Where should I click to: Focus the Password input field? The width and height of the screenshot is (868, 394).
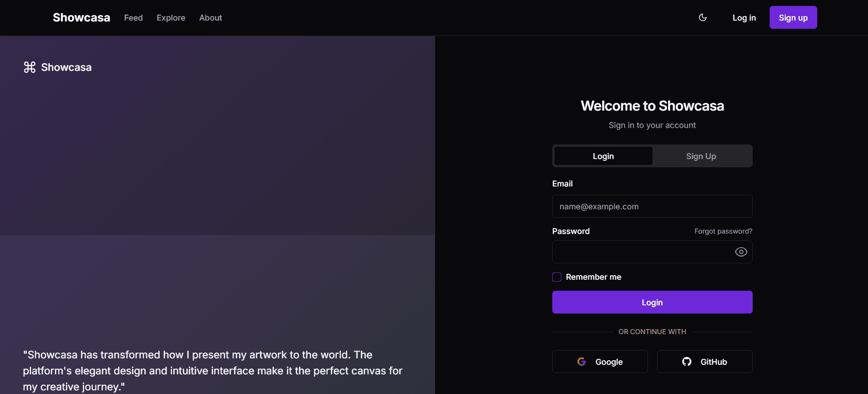tap(652, 252)
